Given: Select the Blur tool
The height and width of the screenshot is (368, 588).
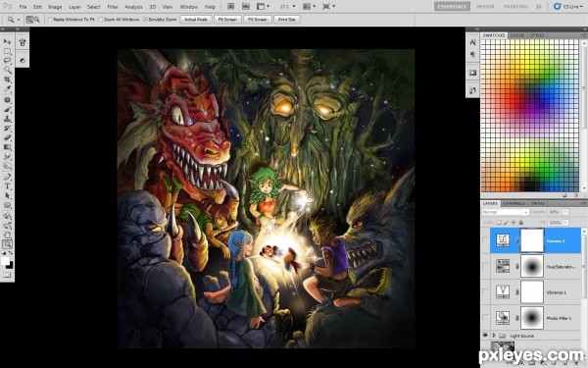Looking at the screenshot, I should coord(7,156).
